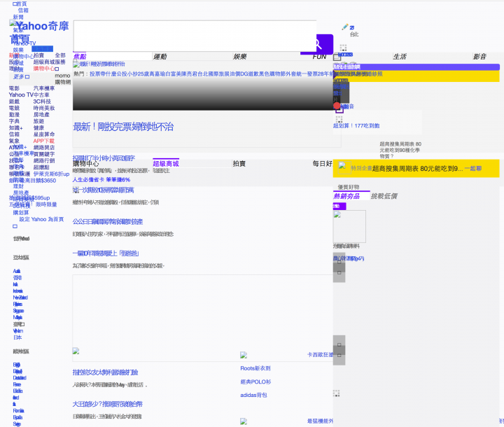Click the pencil icon above 台北

coord(345,27)
